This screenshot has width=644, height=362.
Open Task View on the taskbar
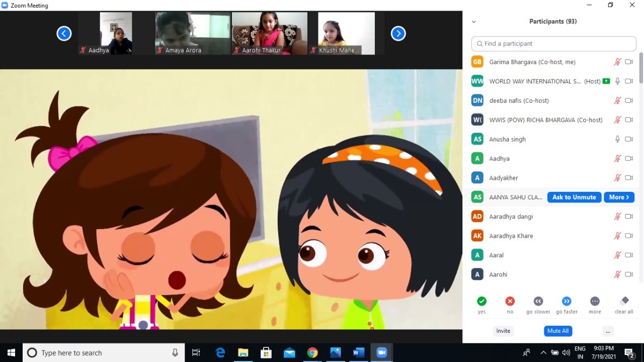(x=196, y=353)
